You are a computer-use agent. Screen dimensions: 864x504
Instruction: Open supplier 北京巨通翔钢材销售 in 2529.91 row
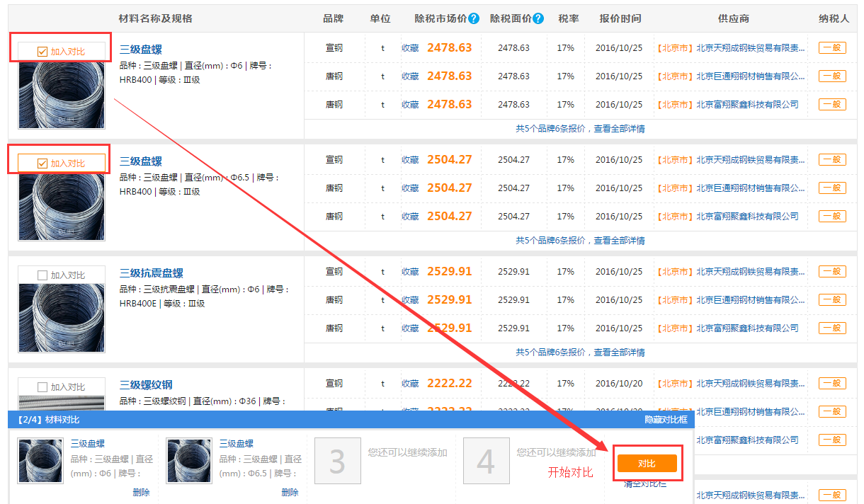tap(751, 300)
